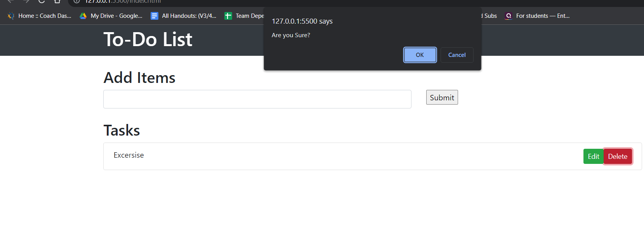Viewport: 644px width, 234px height.
Task: Open the For students — Ent... bookmark
Action: pos(537,16)
